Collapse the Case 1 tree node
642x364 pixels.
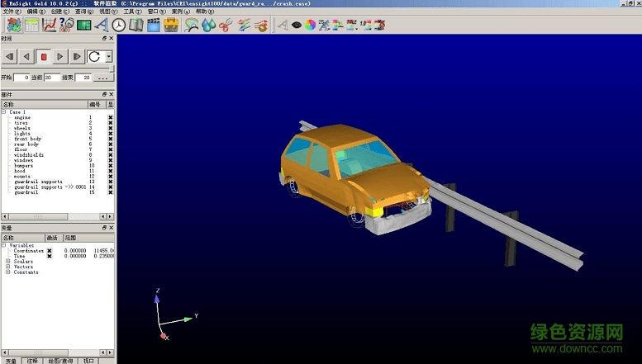[5, 112]
